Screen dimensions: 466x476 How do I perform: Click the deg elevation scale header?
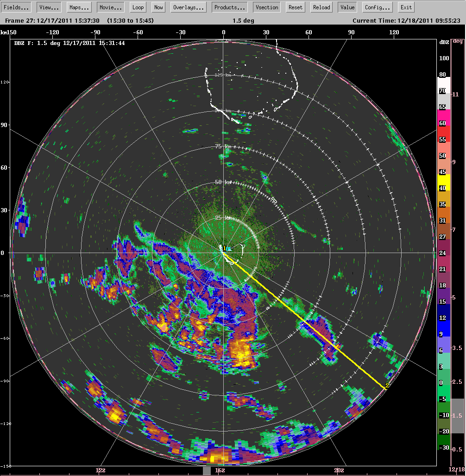(x=458, y=41)
